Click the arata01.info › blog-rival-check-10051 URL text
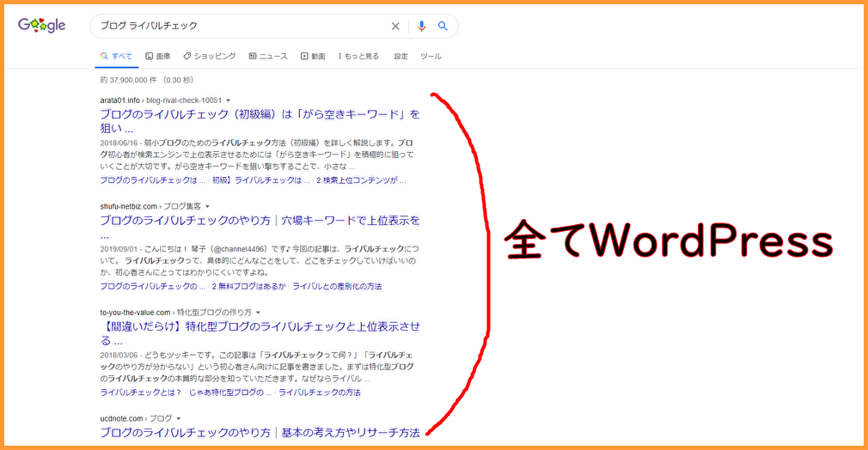The height and width of the screenshot is (450, 868). (161, 100)
